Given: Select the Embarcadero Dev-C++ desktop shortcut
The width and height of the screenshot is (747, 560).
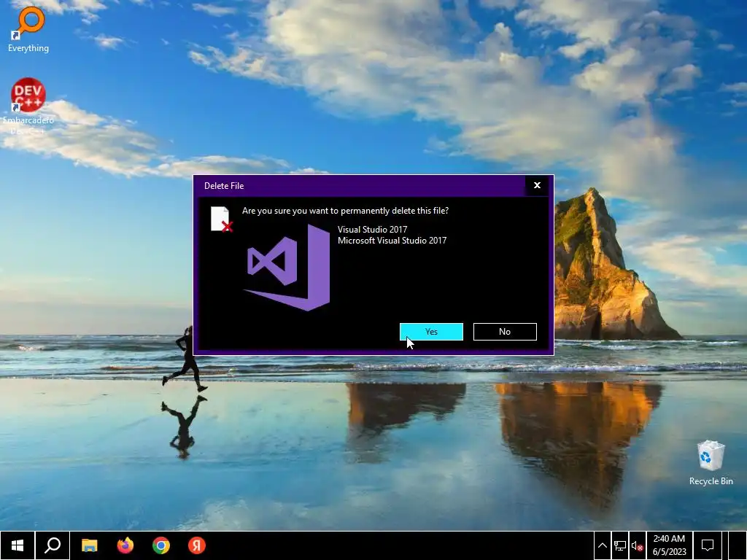Looking at the screenshot, I should coord(28,106).
